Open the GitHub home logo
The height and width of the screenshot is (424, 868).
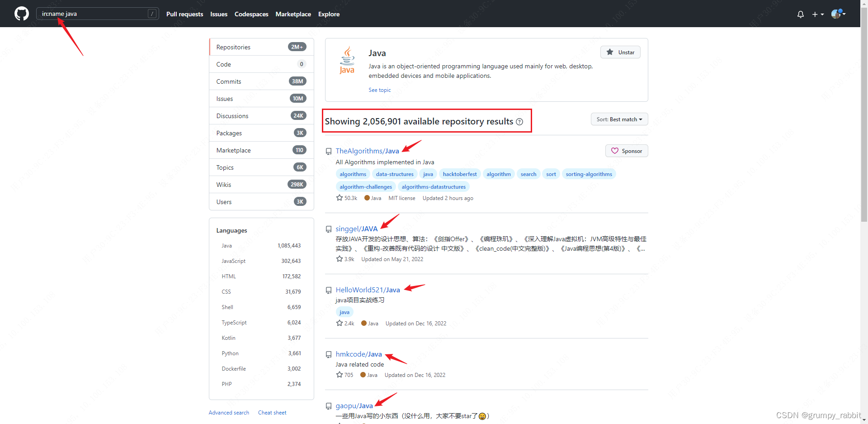tap(21, 14)
